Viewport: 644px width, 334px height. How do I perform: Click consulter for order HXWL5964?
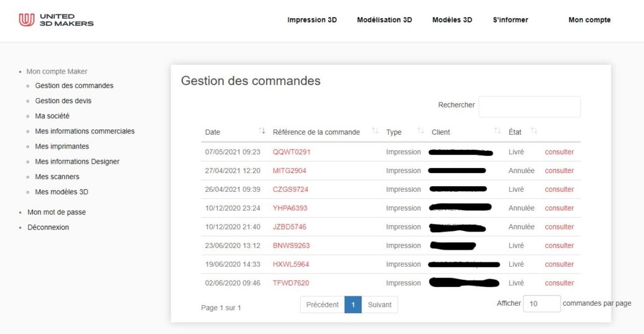coord(559,264)
